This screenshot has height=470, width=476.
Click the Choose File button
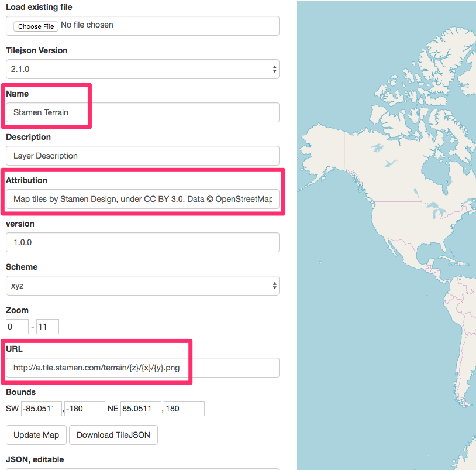(36, 26)
